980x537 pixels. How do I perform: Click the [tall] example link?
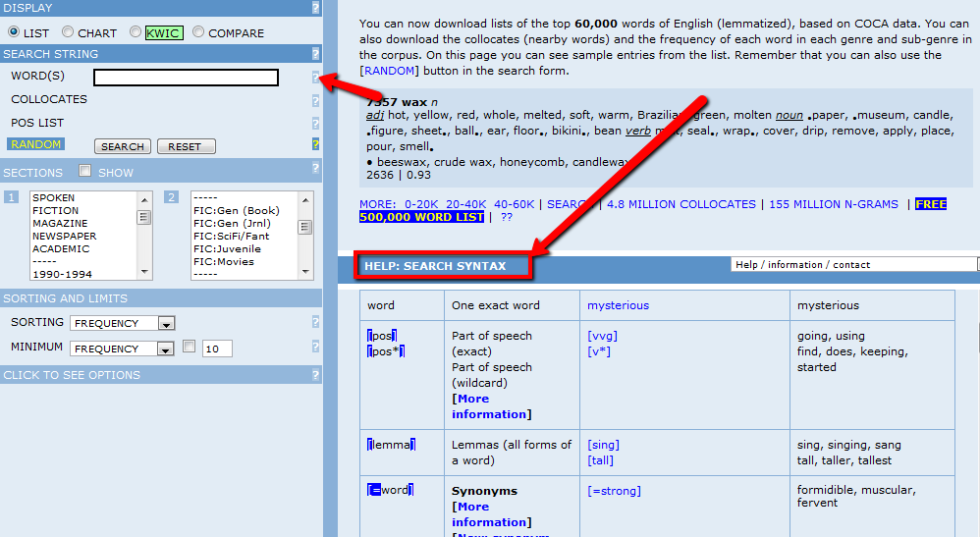click(601, 460)
